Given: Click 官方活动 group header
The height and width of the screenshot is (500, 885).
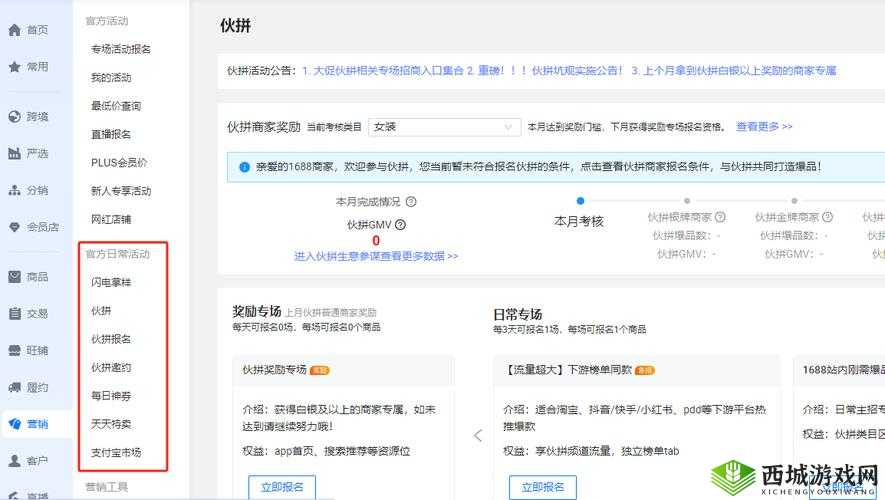Looking at the screenshot, I should [106, 21].
